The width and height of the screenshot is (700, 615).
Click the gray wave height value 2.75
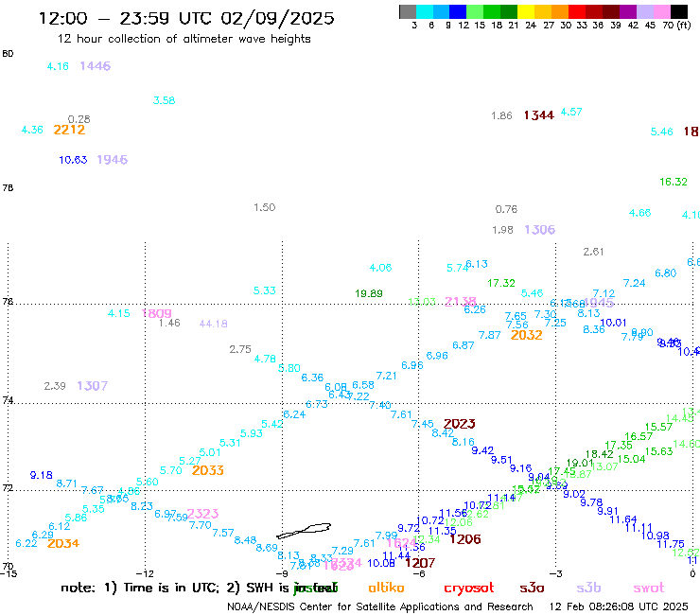pos(240,349)
